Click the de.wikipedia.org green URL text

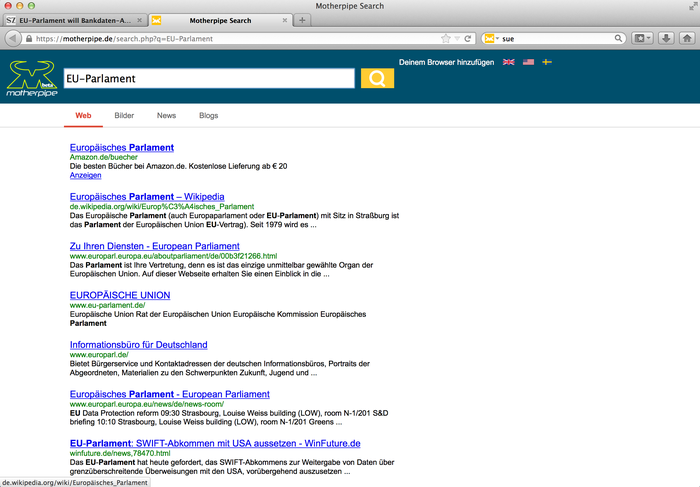[x=162, y=207]
